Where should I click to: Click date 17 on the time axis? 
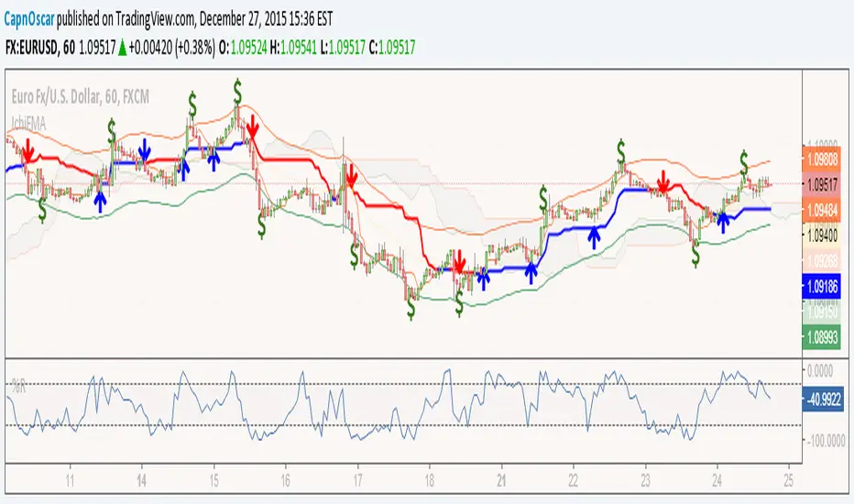click(357, 480)
